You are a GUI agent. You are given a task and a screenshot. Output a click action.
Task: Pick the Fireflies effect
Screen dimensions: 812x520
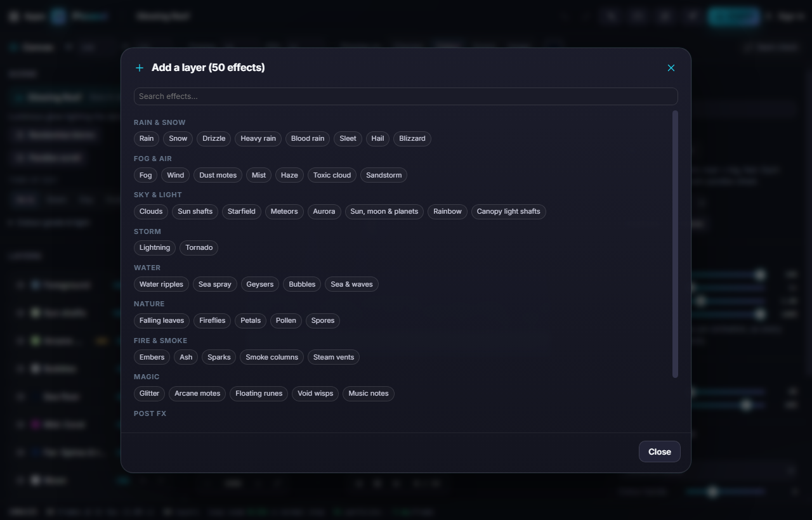[x=213, y=321]
